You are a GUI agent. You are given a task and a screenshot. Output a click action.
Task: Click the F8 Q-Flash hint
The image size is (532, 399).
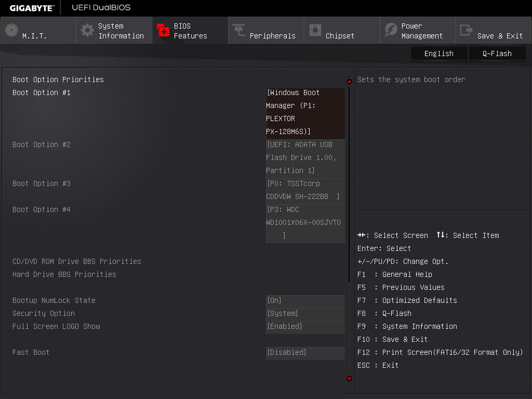[x=384, y=313]
